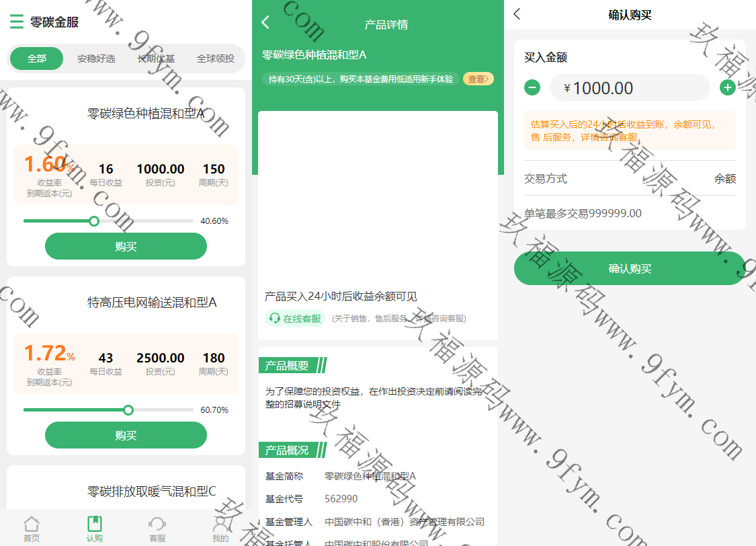Tap the 首页 home icon

click(32, 524)
